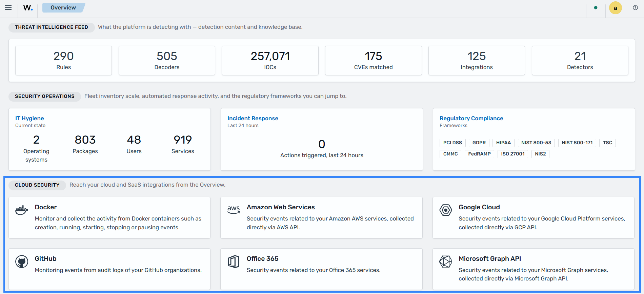Click the AWS logo icon

click(x=234, y=210)
